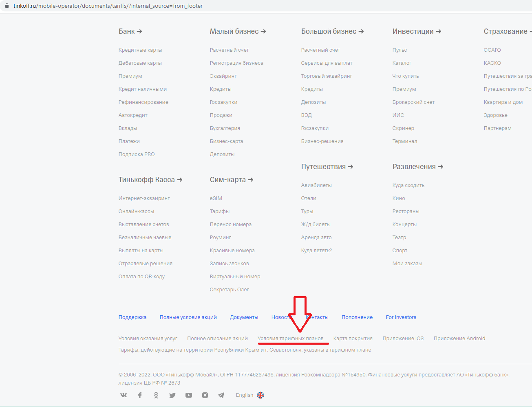Open the Путешествия section heading
Screen dimensions: 532x407
[x=327, y=167]
